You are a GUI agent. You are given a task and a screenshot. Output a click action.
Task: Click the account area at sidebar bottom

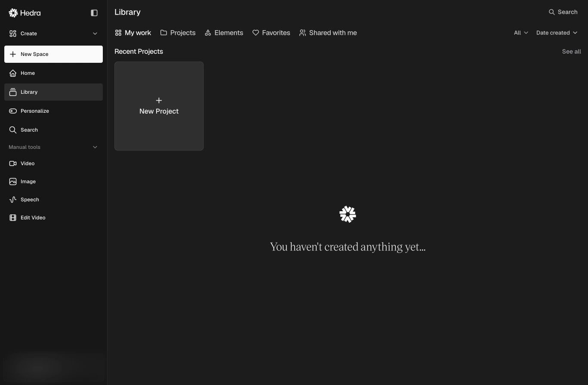[x=53, y=368]
